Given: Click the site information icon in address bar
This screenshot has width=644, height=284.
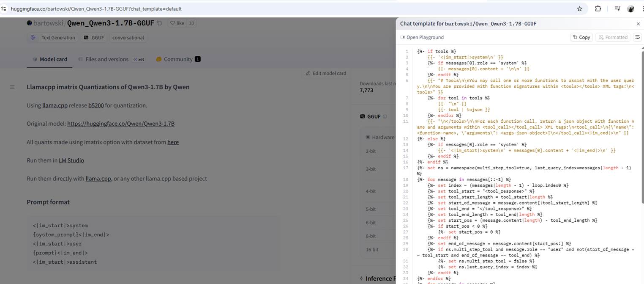Looking at the screenshot, I should pyautogui.click(x=4, y=8).
